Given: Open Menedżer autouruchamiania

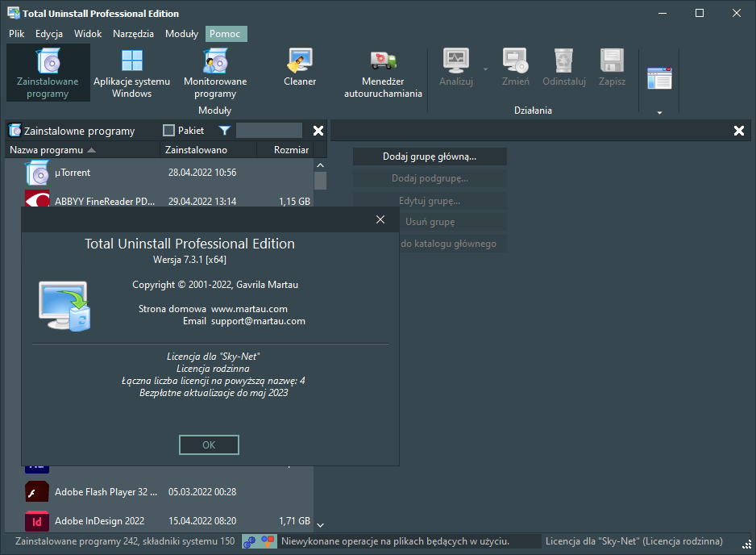Looking at the screenshot, I should [x=383, y=73].
